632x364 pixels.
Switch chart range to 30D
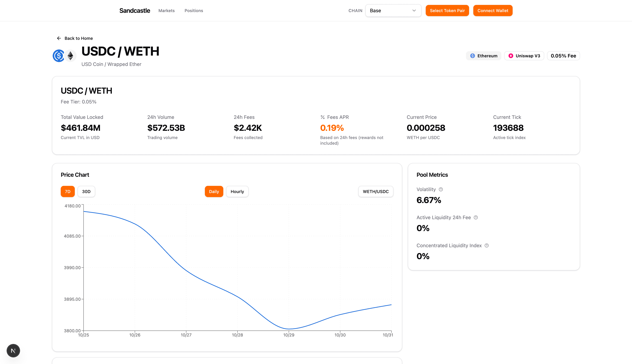tap(86, 191)
